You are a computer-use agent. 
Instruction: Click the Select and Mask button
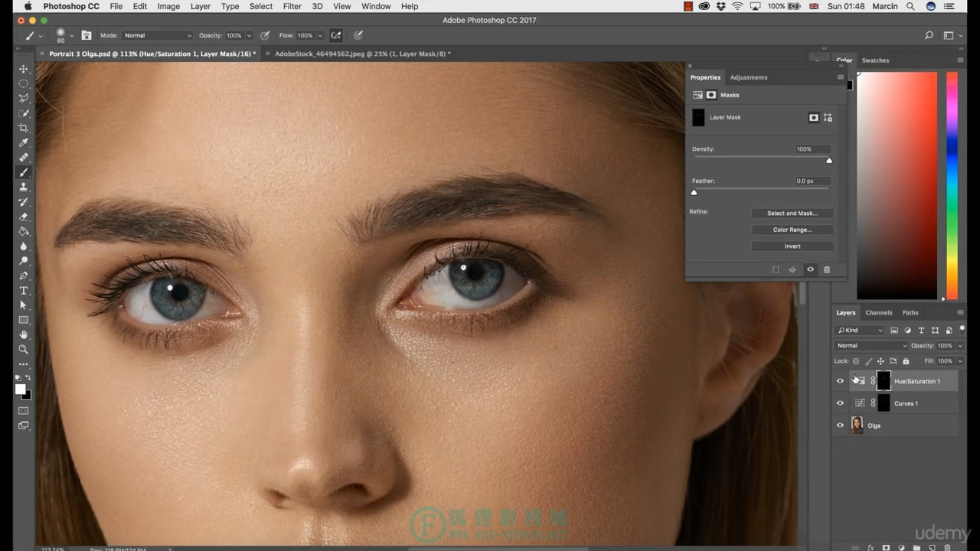[x=792, y=214]
